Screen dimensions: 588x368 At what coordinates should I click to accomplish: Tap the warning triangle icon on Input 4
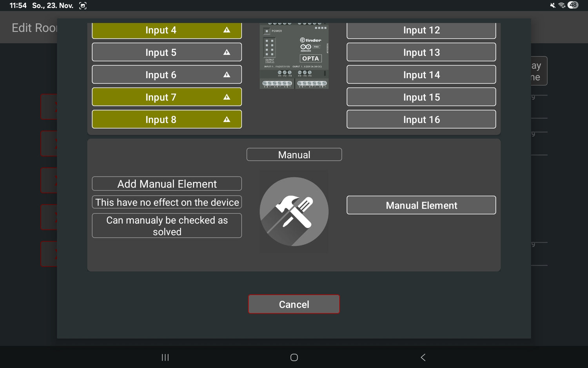point(227,30)
